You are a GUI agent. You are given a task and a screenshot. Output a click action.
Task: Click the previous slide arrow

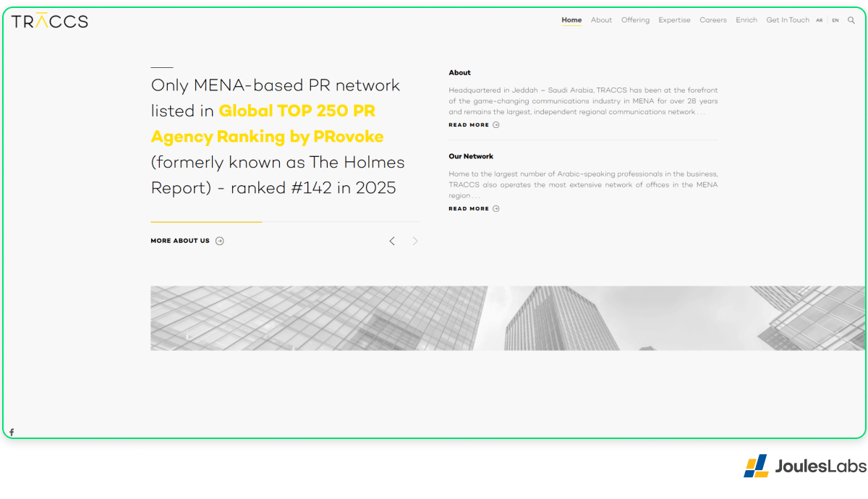point(392,241)
